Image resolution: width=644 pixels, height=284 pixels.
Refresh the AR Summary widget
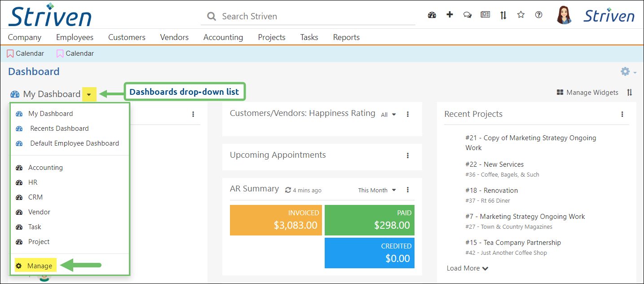(288, 190)
